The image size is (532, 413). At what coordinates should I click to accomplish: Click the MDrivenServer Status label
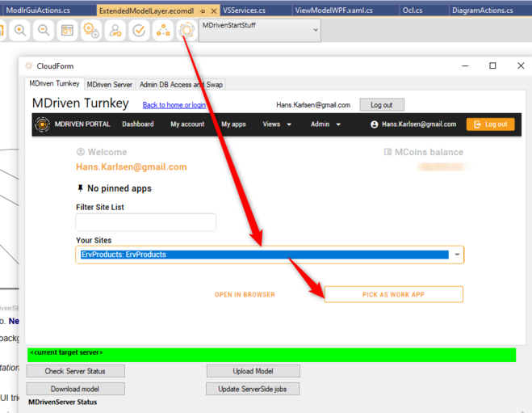pyautogui.click(x=62, y=402)
